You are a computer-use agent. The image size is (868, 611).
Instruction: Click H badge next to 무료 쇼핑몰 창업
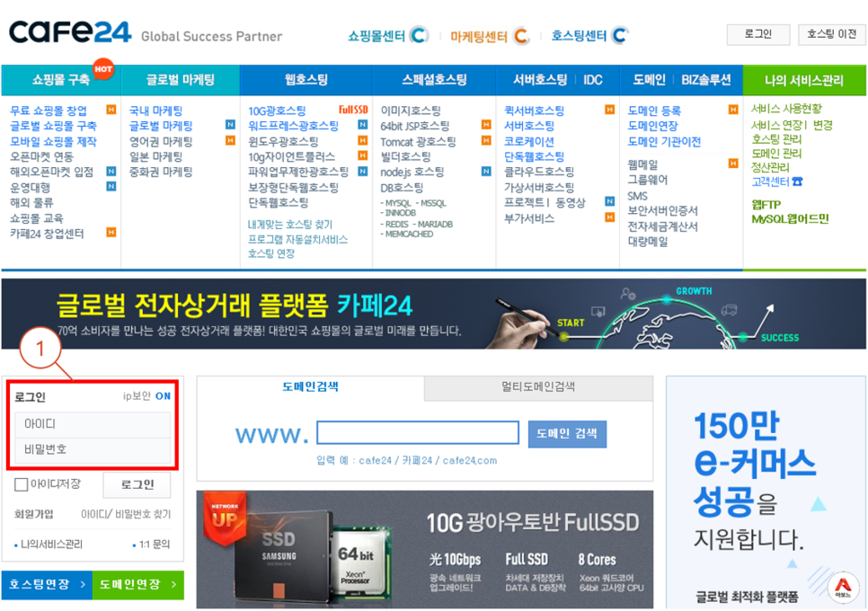[111, 110]
